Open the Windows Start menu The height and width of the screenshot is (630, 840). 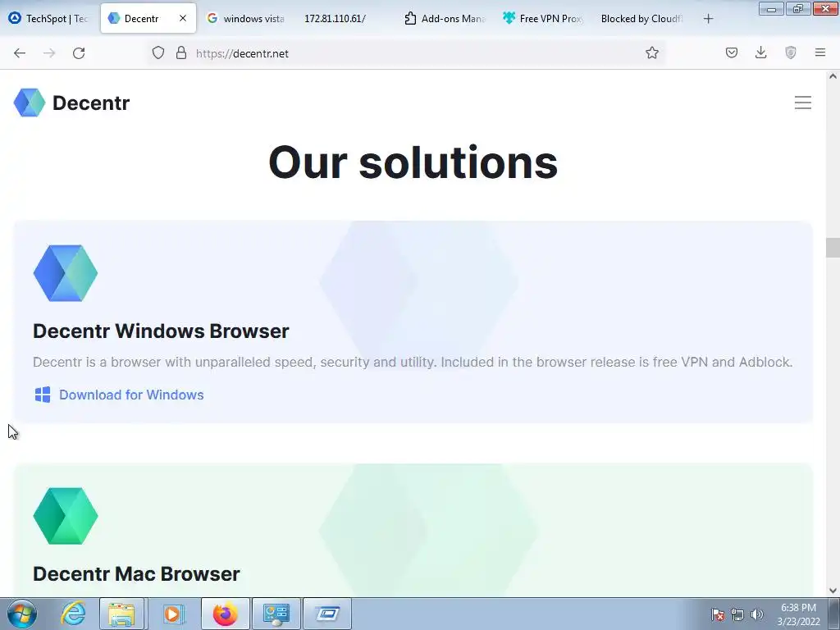(21, 614)
